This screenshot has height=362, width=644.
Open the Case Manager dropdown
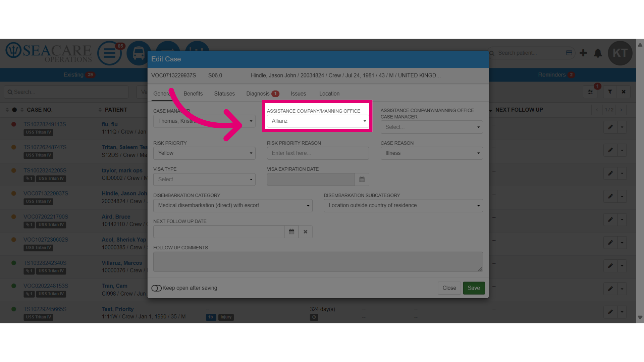[204, 121]
